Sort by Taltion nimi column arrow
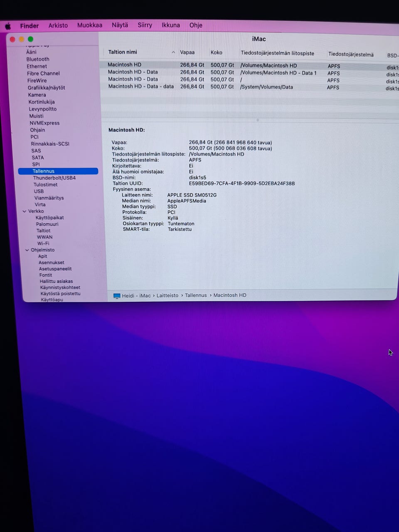 (x=173, y=52)
